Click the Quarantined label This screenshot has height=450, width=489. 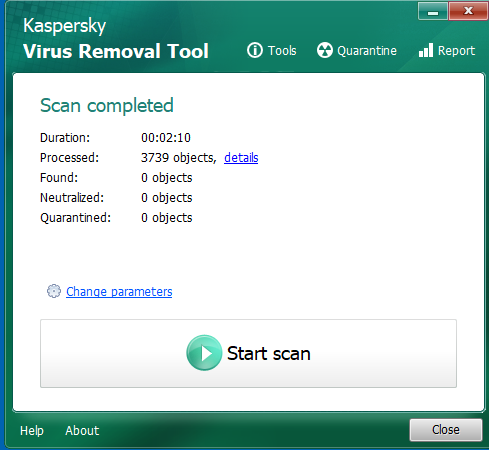pos(75,218)
